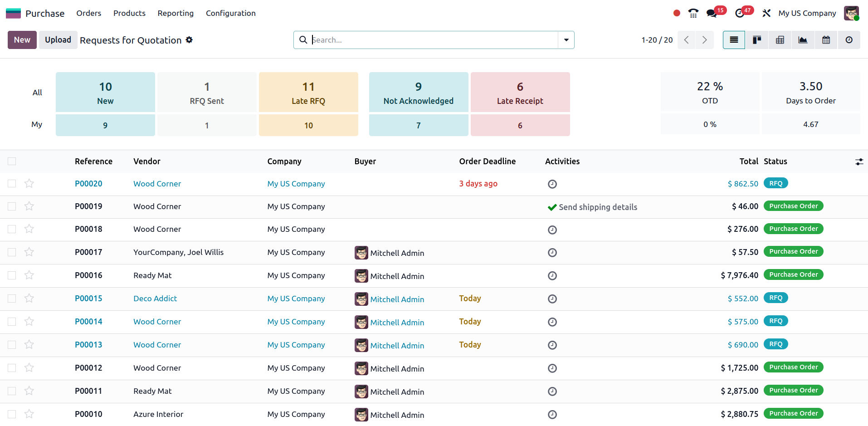This screenshot has width=868, height=426.
Task: Open the Requests for Quotation gear menu
Action: (189, 40)
